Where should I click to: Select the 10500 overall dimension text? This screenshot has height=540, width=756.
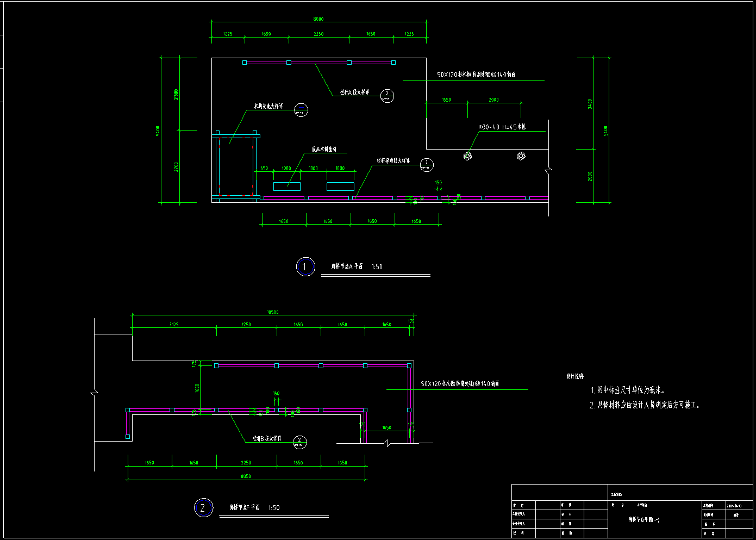coord(272,312)
